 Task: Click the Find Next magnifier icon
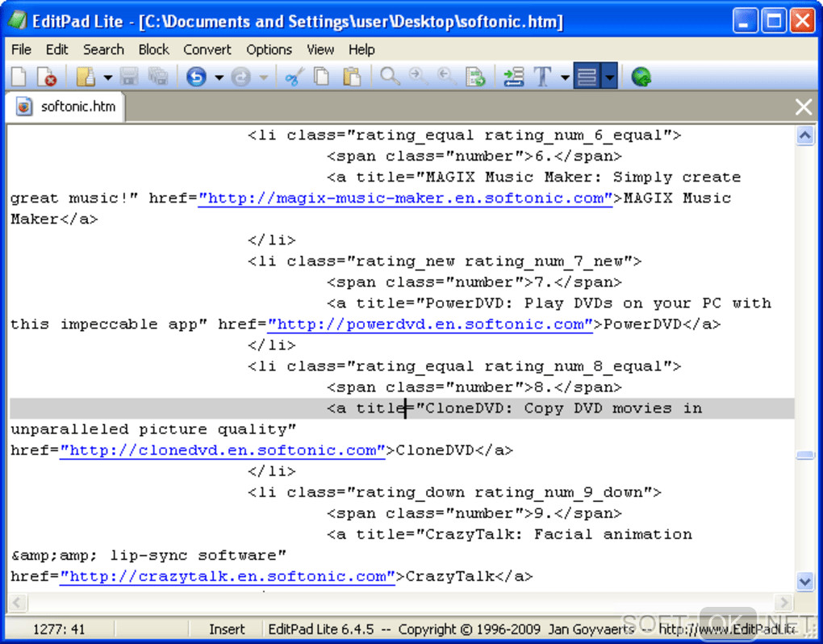coord(418,77)
